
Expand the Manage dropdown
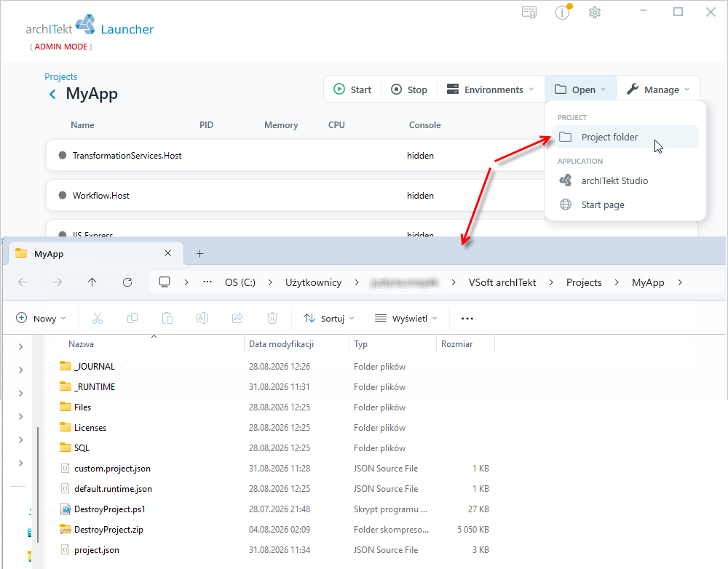click(658, 89)
